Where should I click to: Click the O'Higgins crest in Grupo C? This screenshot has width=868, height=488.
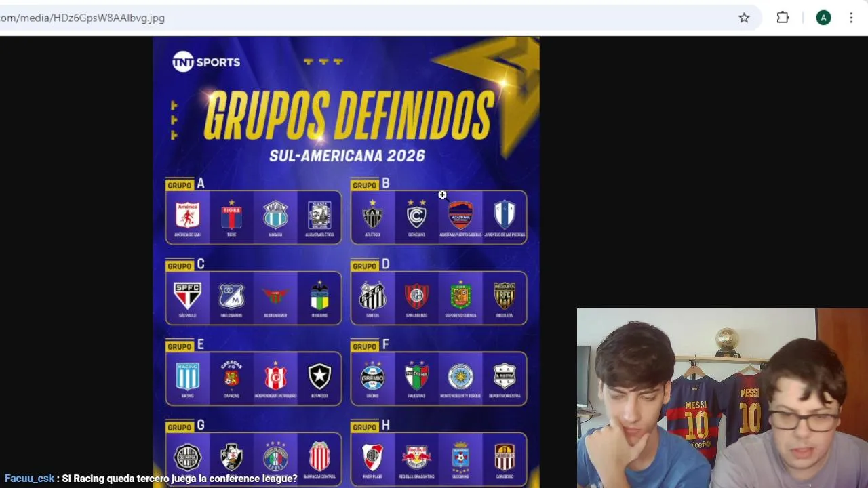319,296
